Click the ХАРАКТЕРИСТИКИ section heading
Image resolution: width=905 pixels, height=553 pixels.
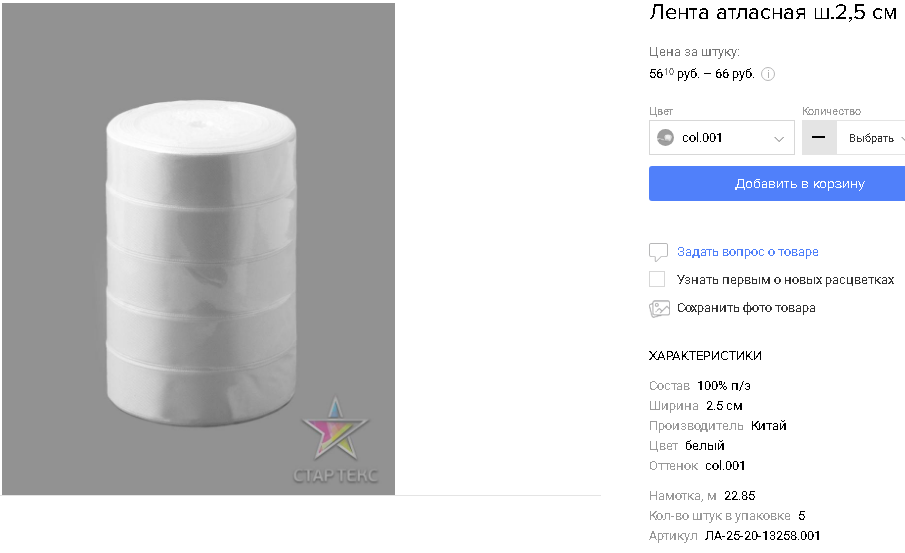coord(705,356)
